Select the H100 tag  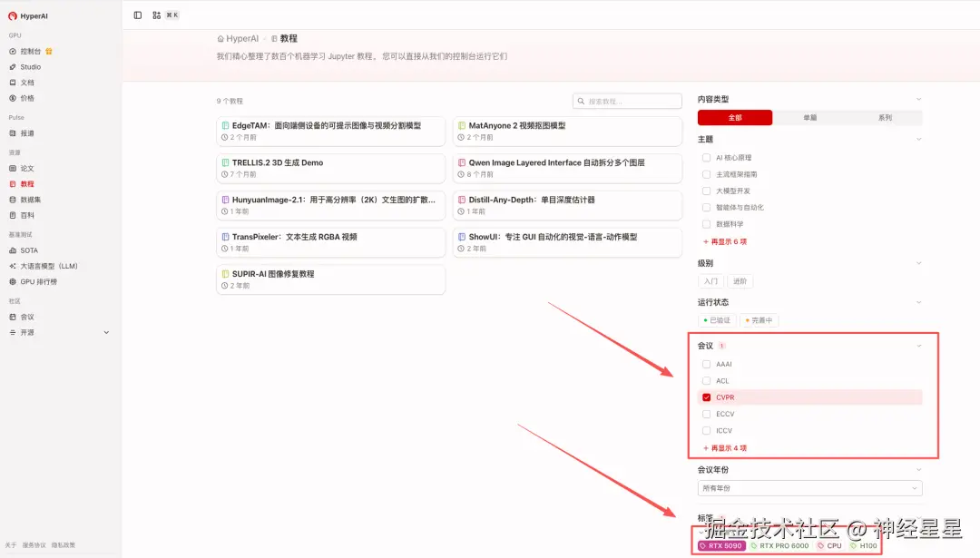(x=863, y=545)
